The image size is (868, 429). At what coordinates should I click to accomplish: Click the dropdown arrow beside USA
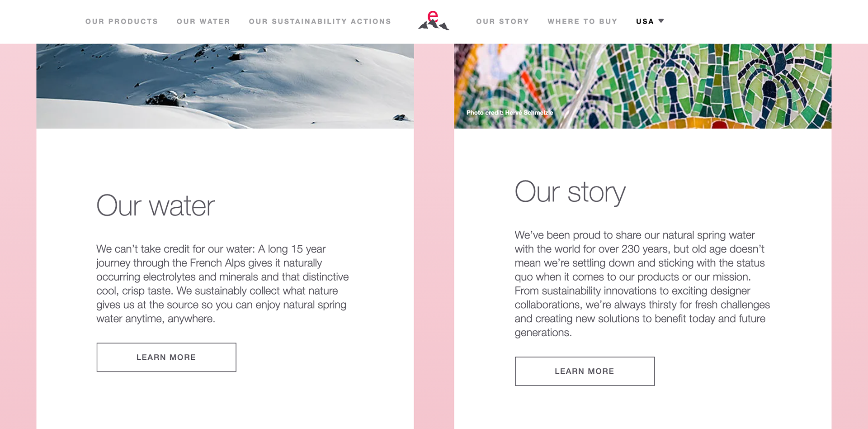pos(661,21)
